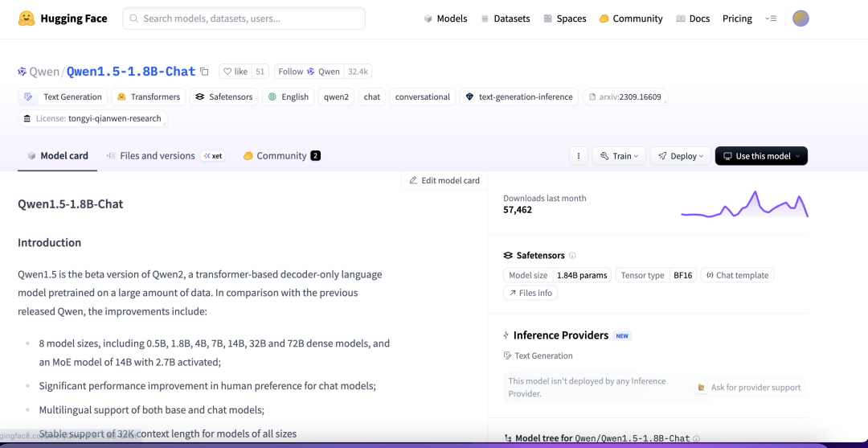Open the Models page from the navbar

point(445,18)
